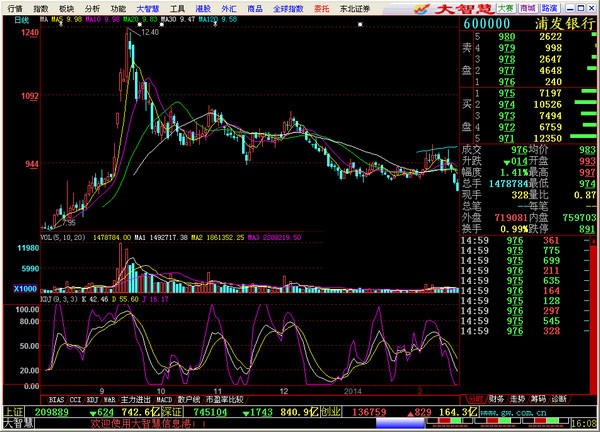The width and height of the screenshot is (600, 432).
Task: Click the first red-green signal indicator in status bar
Action: [448, 421]
